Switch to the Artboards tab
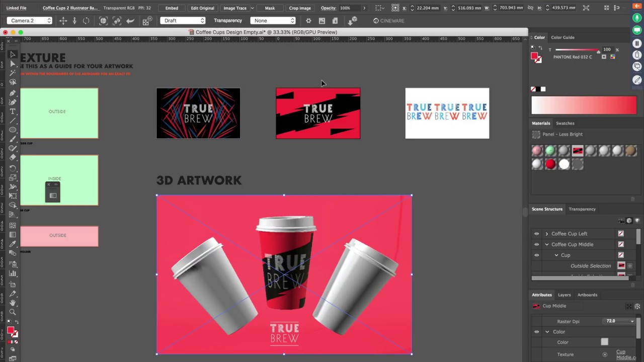This screenshot has width=644, height=362. click(x=587, y=295)
